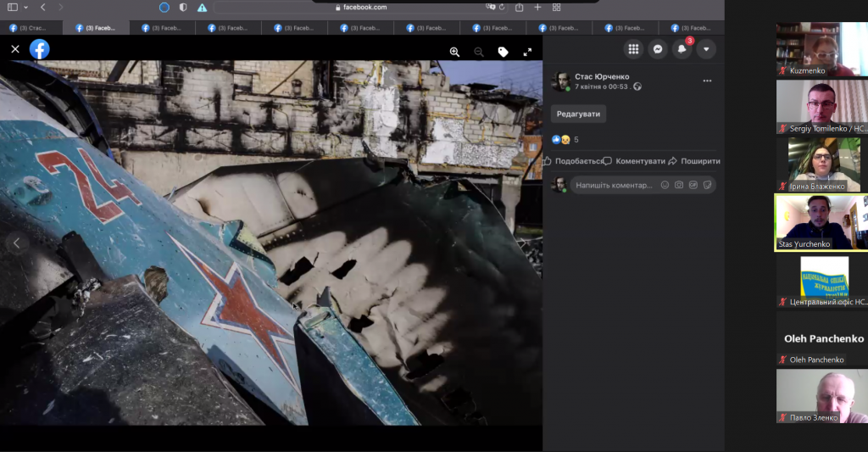Open Стас Юрченко profile picture on post

[561, 81]
